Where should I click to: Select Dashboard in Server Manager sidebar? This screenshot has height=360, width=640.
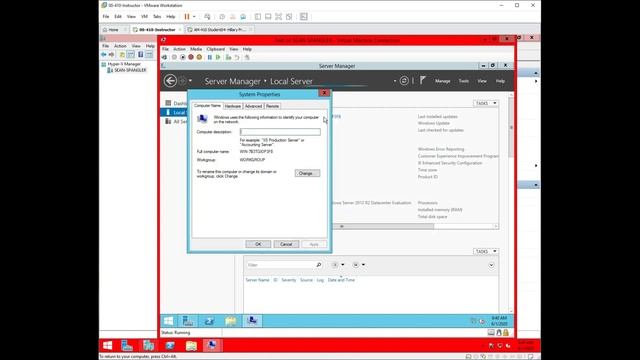(x=176, y=103)
